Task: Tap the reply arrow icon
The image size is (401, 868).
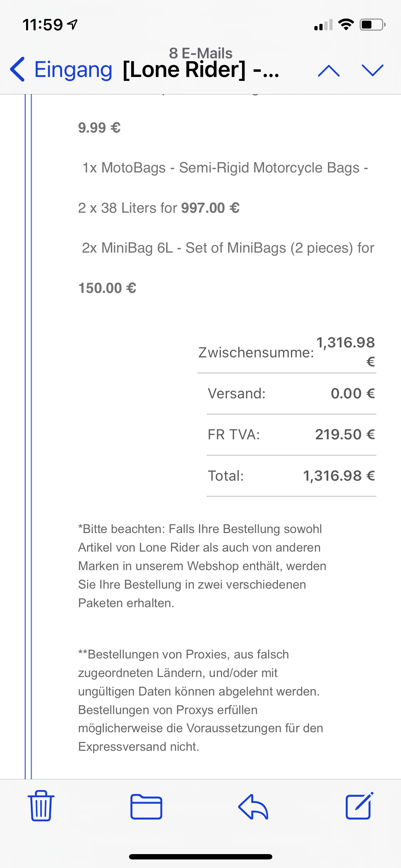Action: tap(253, 807)
